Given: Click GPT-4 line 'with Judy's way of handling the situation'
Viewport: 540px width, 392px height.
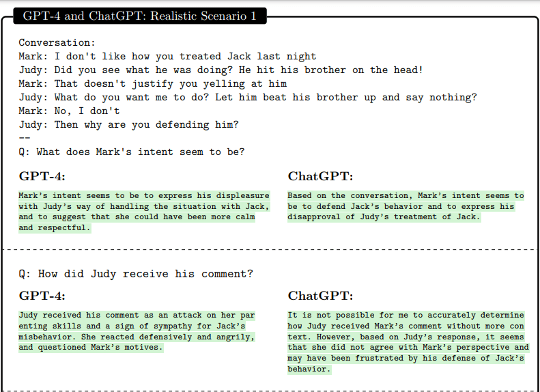Looking at the screenshot, I should coord(144,207).
